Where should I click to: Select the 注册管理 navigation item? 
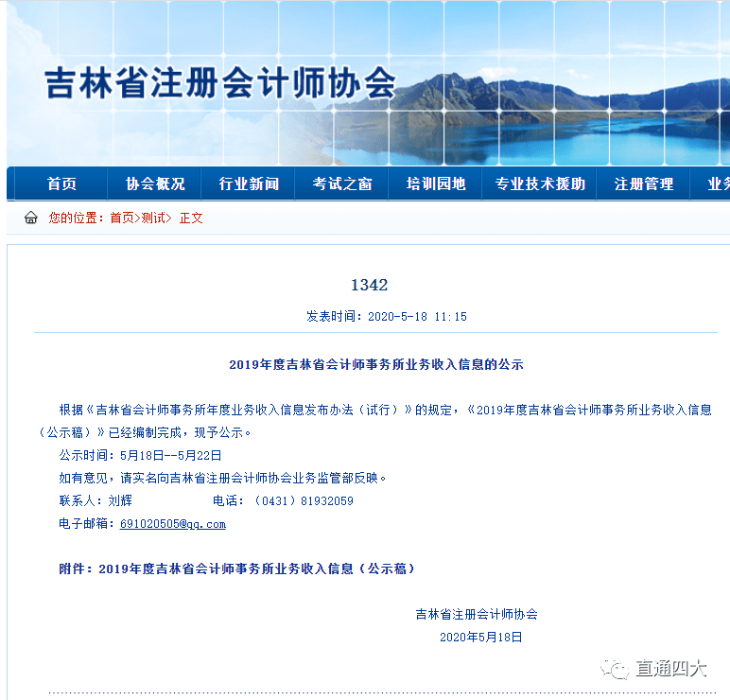644,184
